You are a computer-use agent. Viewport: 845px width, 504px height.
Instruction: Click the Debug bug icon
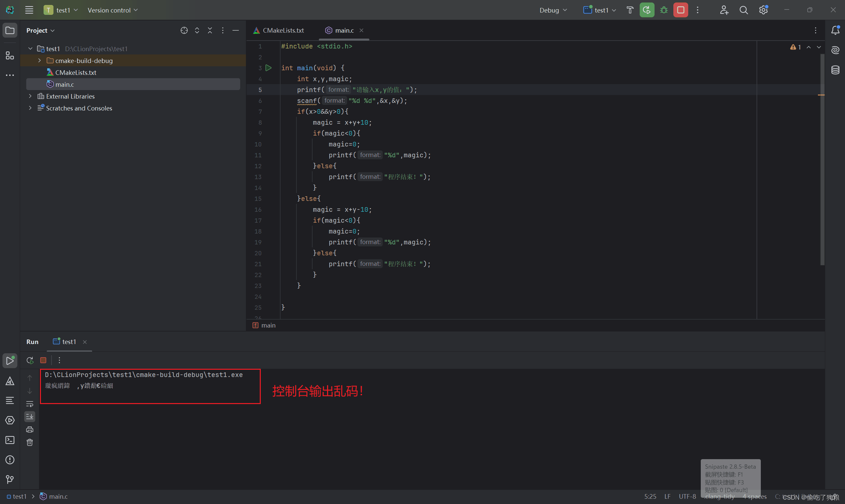663,10
